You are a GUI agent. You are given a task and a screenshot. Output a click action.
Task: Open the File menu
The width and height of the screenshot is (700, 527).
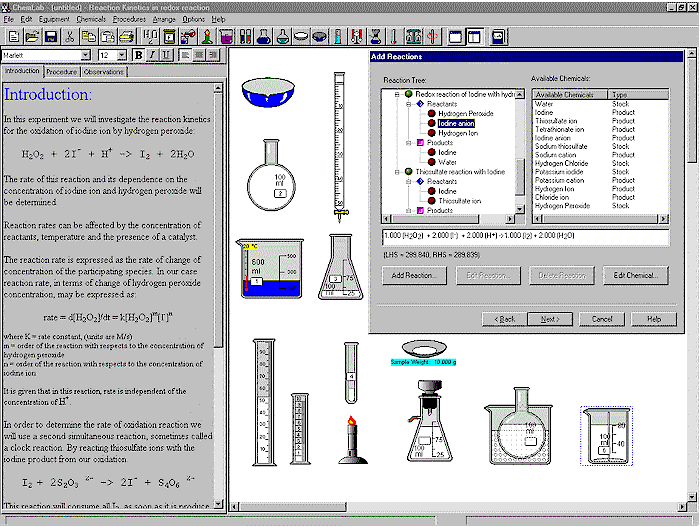[8, 19]
